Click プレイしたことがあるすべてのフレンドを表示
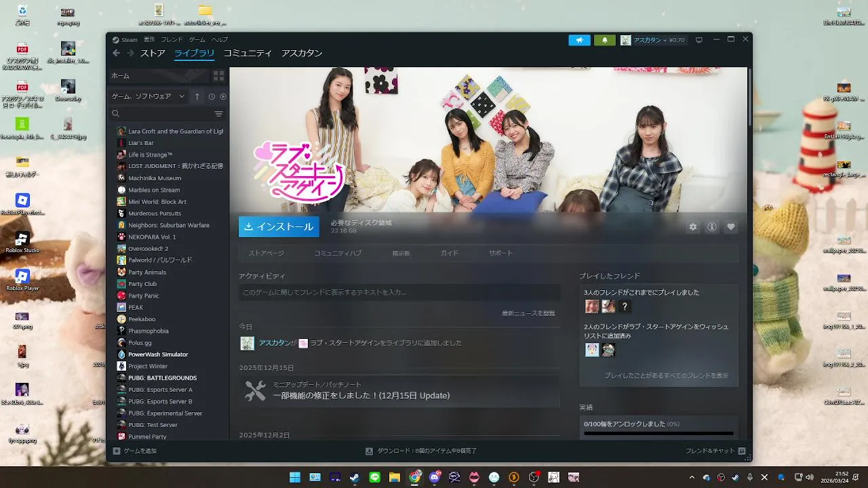The width and height of the screenshot is (868, 488). [x=666, y=375]
